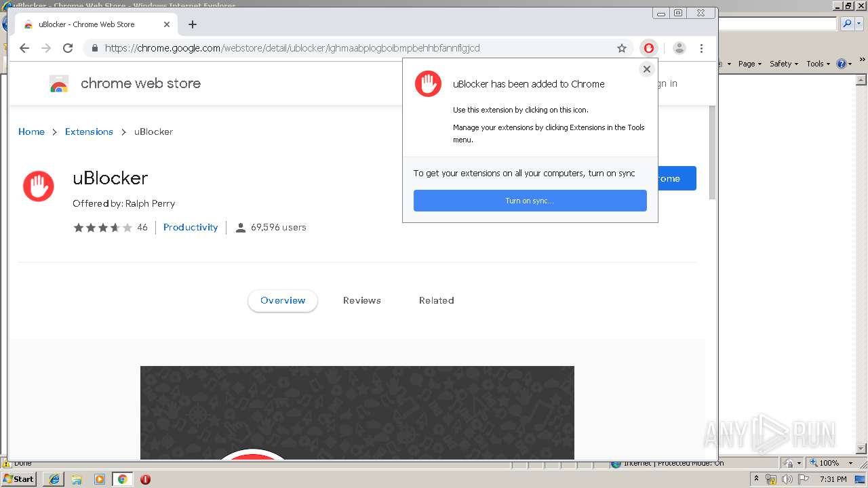Click the uBlocker promo image

pos(357,413)
